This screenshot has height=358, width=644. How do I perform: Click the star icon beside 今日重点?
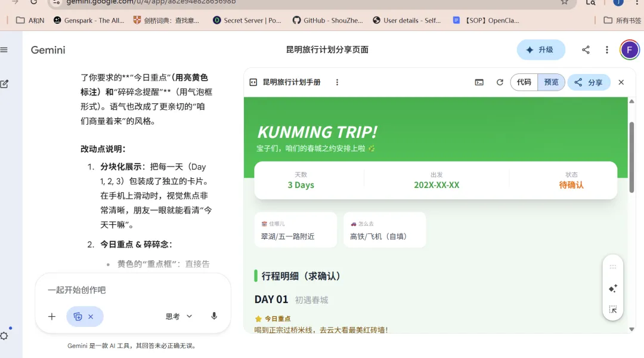(258, 319)
